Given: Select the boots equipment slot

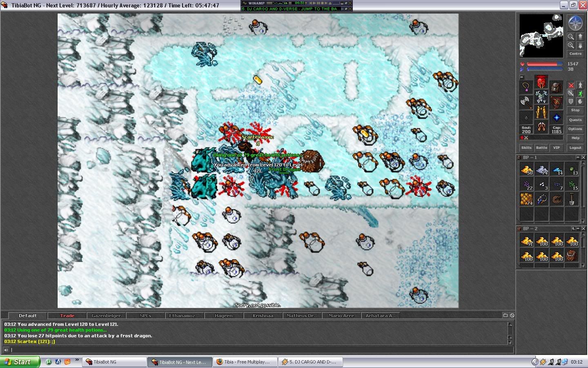Looking at the screenshot, I should pyautogui.click(x=541, y=127).
